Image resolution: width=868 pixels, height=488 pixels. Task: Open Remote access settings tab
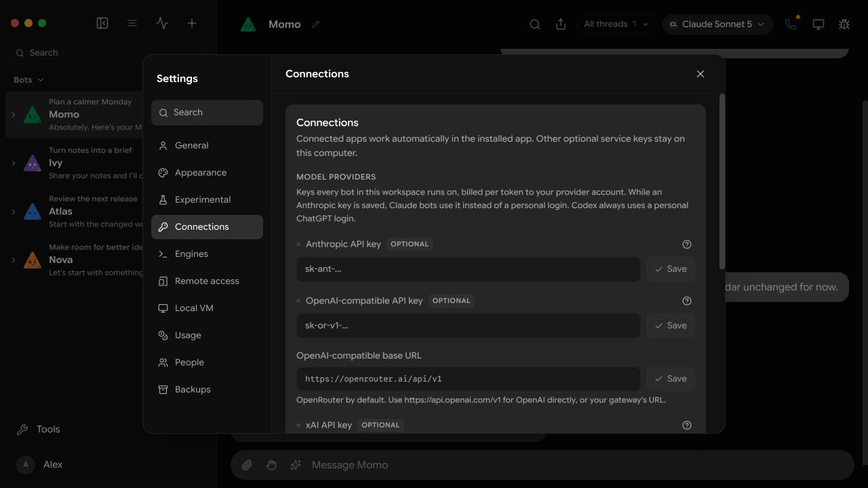207,281
